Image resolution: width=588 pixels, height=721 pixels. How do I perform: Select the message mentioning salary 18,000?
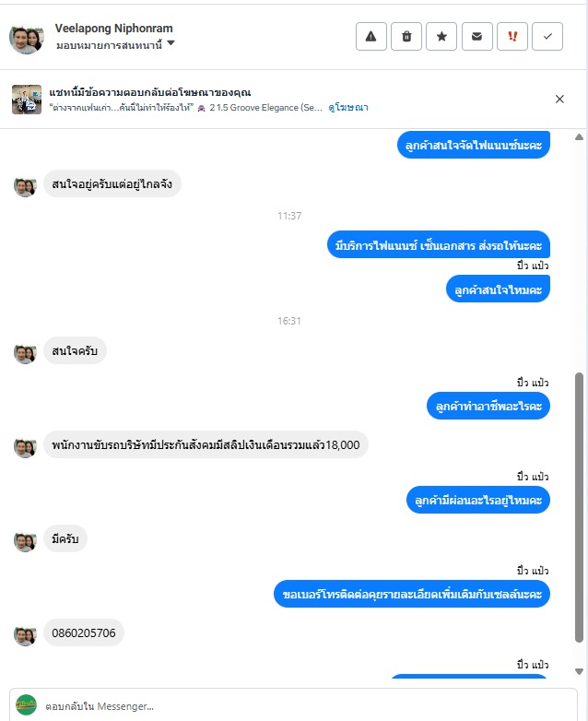(206, 445)
